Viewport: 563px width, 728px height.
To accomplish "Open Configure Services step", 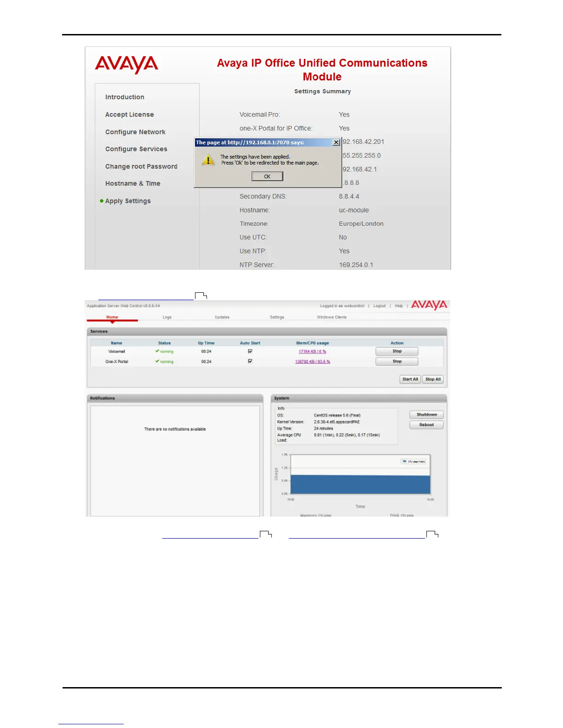I will point(136,149).
